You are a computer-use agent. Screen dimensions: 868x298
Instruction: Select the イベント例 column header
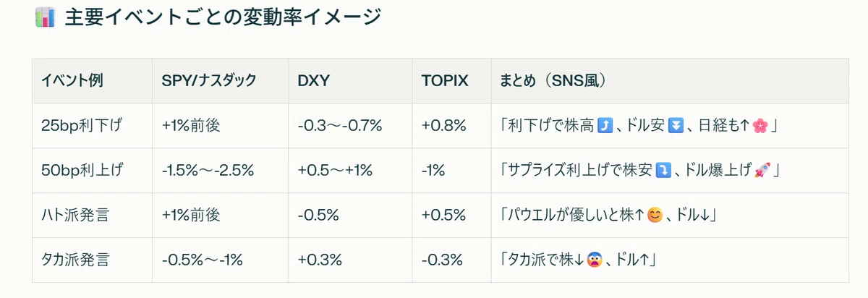pos(72,81)
